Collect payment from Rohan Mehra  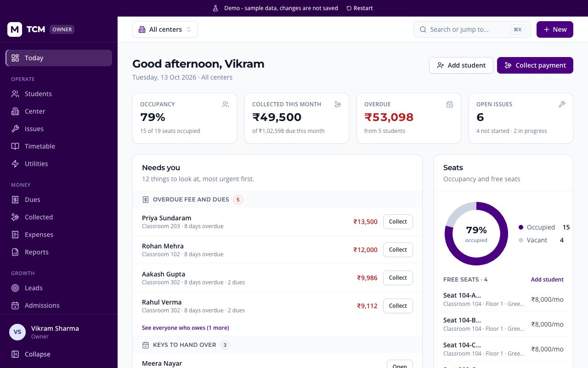(398, 250)
